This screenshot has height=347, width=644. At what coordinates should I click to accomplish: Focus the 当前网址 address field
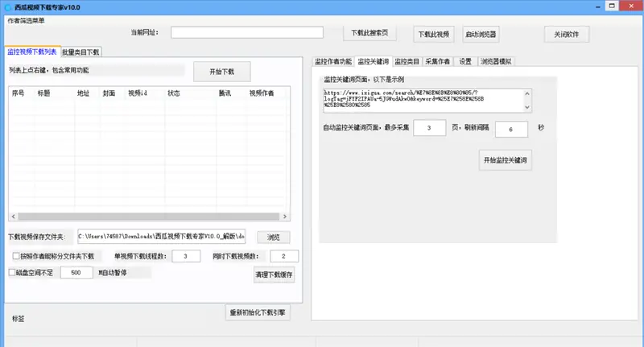coord(247,32)
